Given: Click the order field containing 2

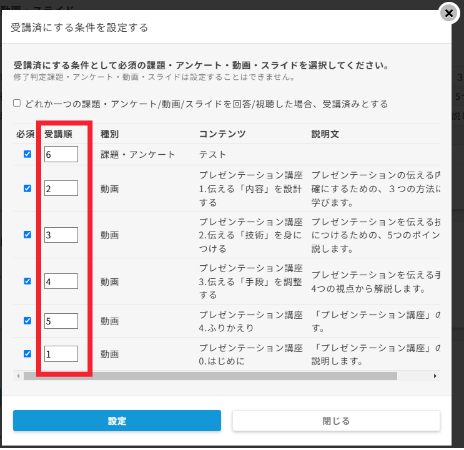Looking at the screenshot, I should 61,188.
